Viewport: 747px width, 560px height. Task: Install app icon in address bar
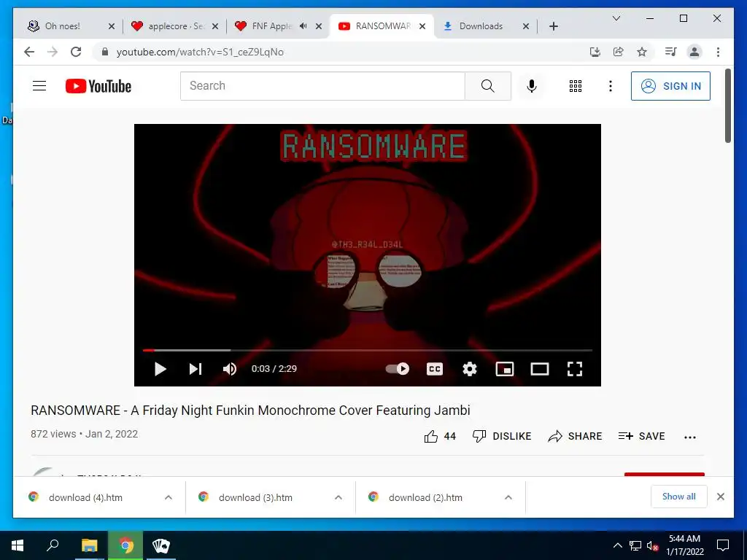[595, 52]
